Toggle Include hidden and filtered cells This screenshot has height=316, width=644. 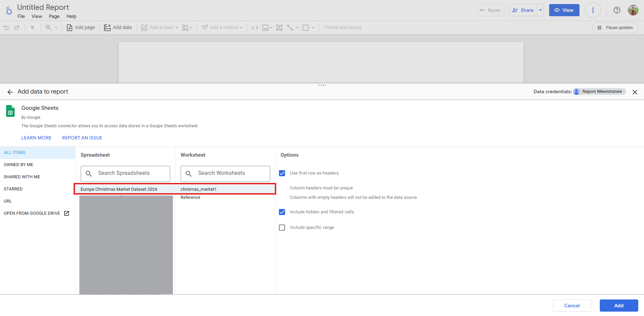point(282,212)
